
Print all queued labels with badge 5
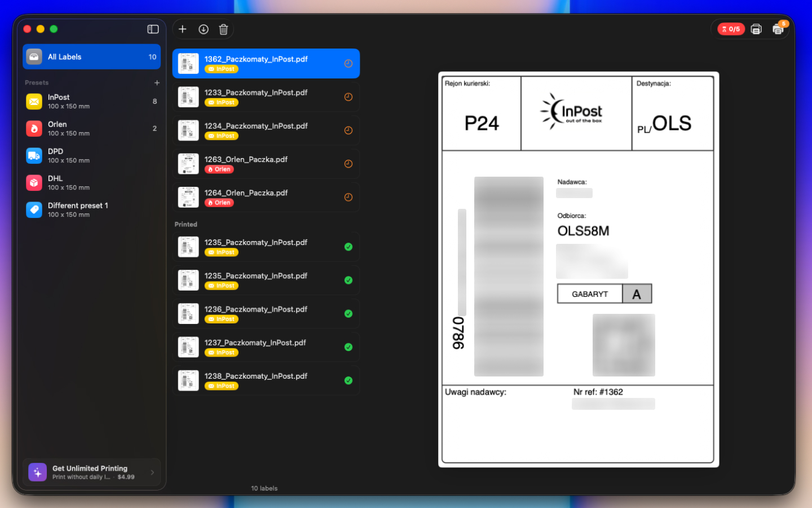click(778, 29)
